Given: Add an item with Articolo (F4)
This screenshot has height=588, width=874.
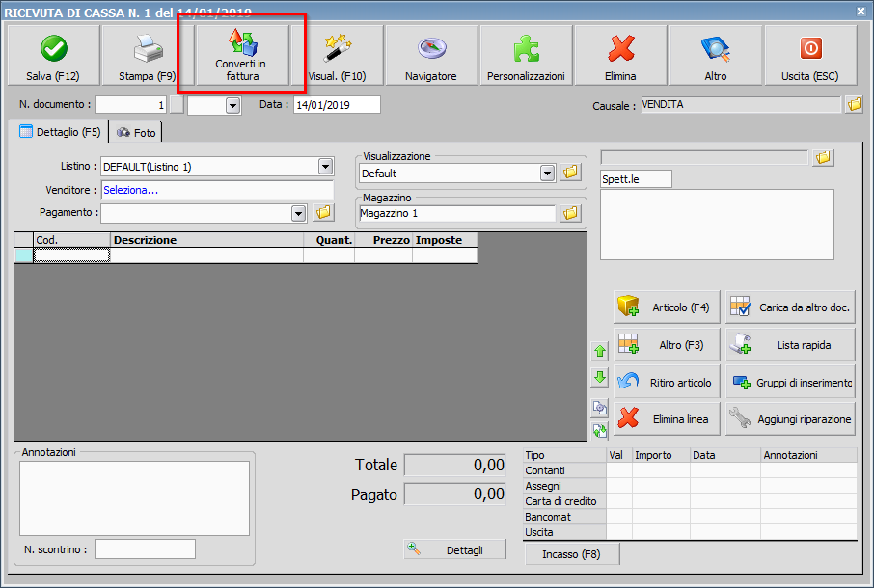Looking at the screenshot, I should pos(667,307).
